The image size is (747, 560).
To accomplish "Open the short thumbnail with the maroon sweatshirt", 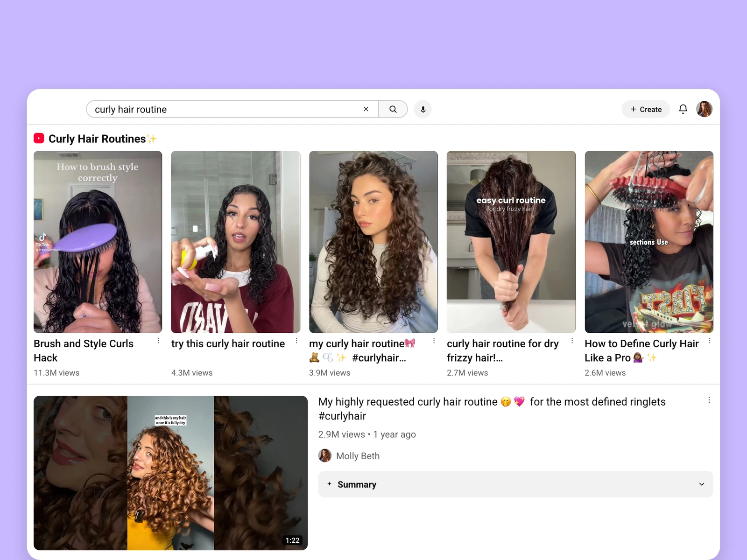I will click(x=235, y=242).
